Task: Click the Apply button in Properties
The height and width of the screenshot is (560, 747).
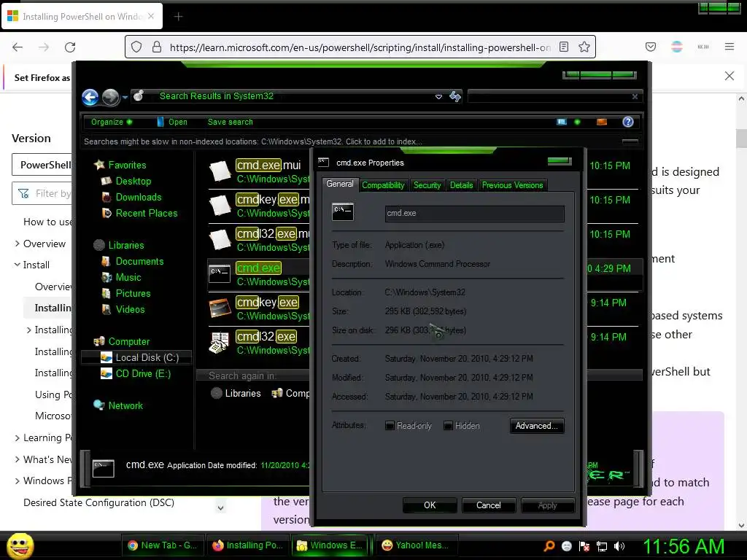Action: (x=547, y=505)
